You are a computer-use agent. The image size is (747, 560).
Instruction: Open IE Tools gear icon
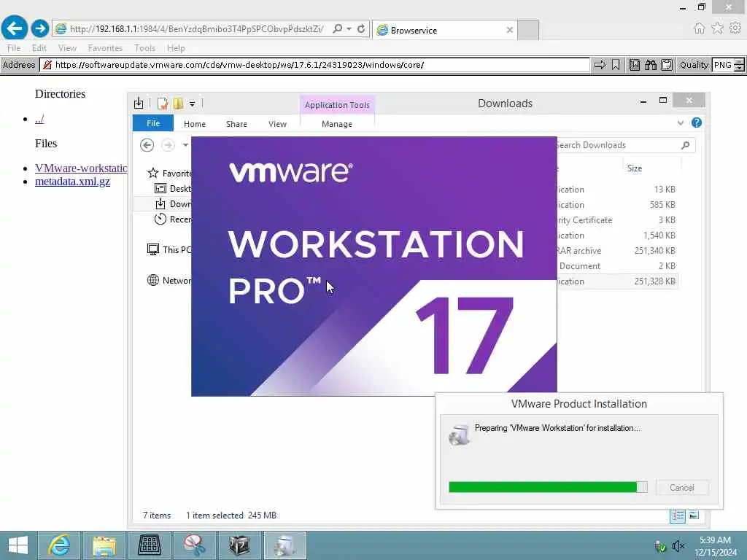735,28
